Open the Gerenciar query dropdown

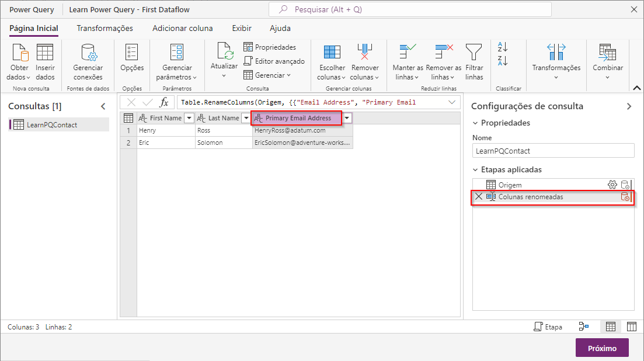[267, 75]
